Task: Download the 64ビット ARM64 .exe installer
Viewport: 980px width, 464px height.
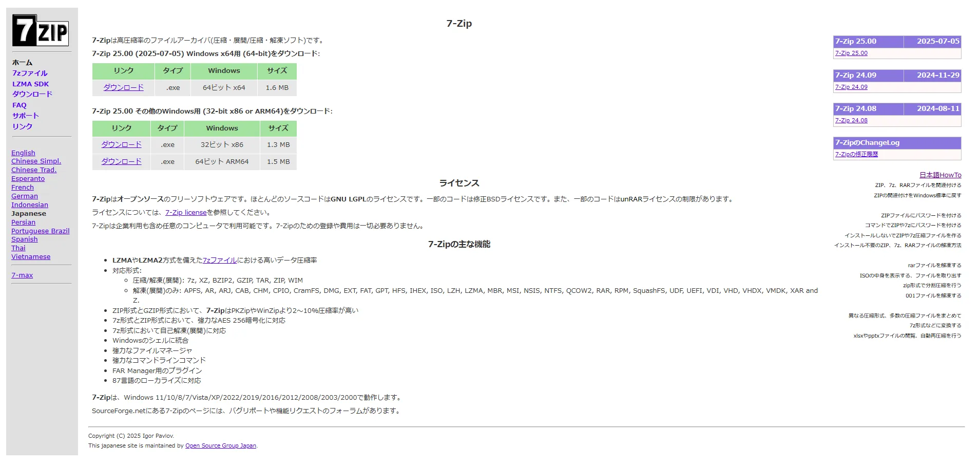Action: [121, 161]
